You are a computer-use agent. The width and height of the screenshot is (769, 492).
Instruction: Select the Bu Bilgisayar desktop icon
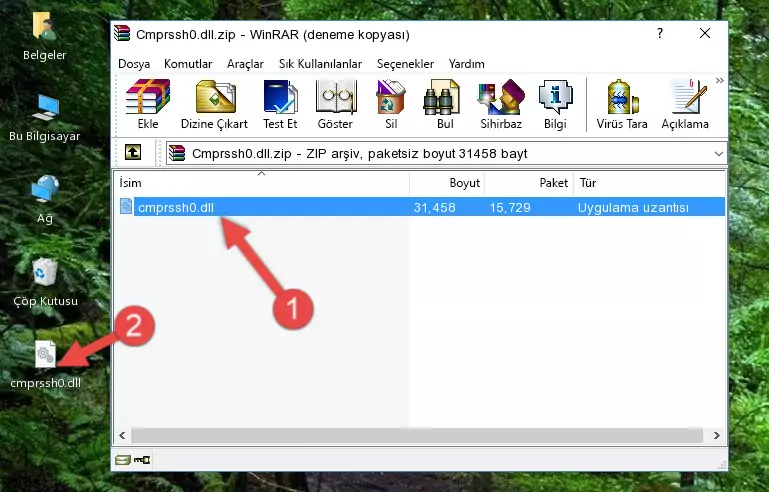[45, 118]
